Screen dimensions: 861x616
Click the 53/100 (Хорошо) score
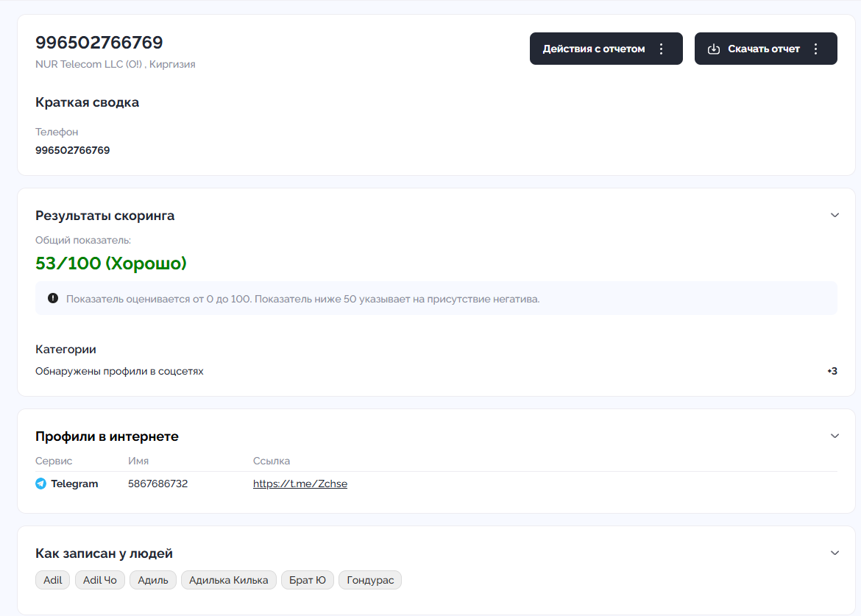[x=111, y=263]
